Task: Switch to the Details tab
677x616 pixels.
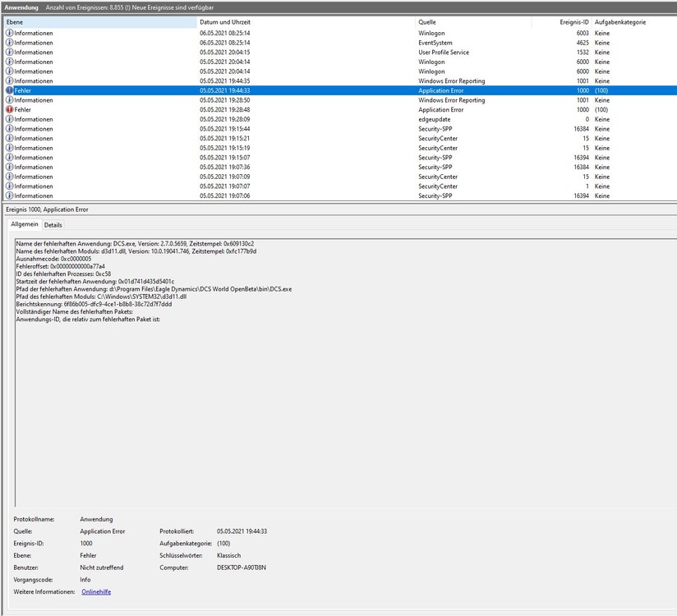Action: 53,224
